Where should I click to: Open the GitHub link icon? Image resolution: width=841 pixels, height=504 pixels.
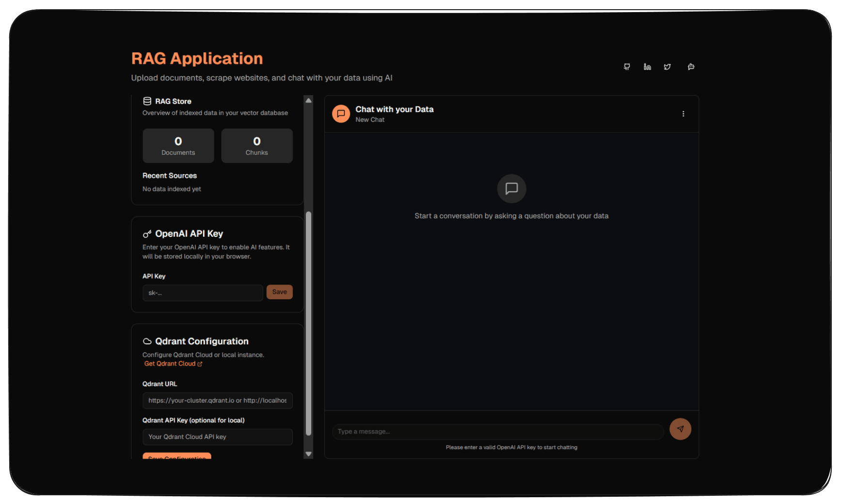[627, 67]
